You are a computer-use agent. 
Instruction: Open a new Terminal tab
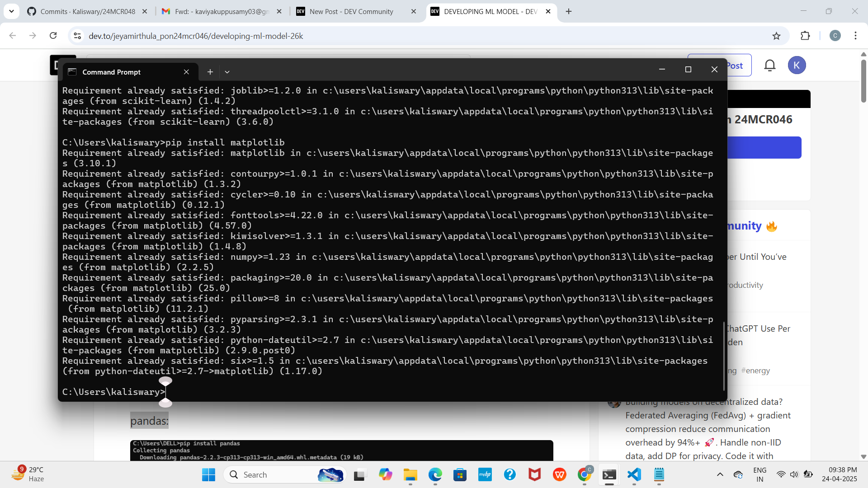[x=210, y=72]
